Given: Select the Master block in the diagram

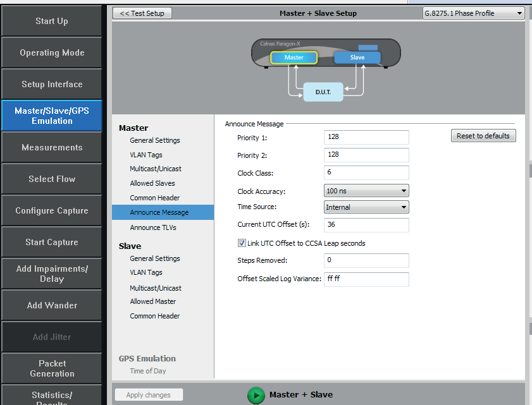Looking at the screenshot, I should pyautogui.click(x=294, y=57).
